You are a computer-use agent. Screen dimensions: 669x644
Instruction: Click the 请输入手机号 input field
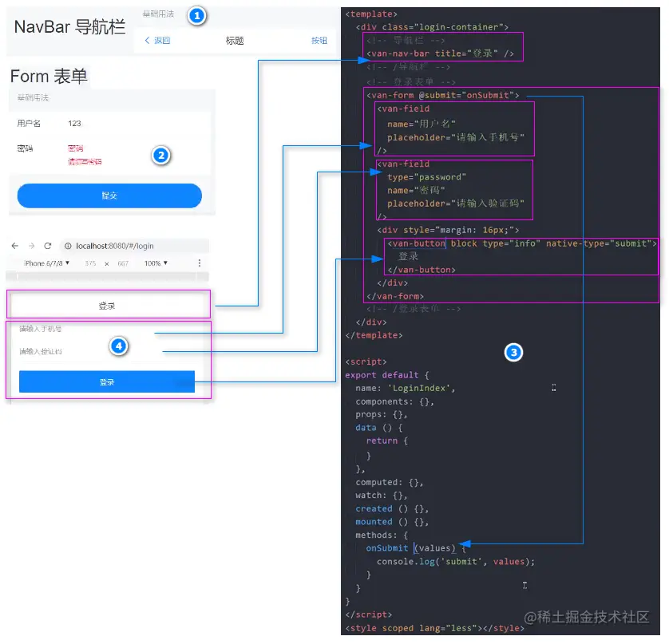click(x=109, y=329)
